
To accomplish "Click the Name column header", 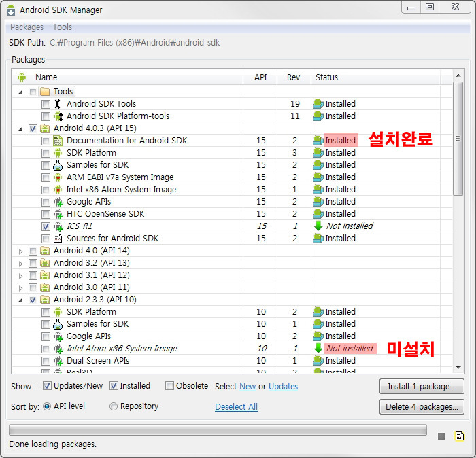I will tap(128, 77).
